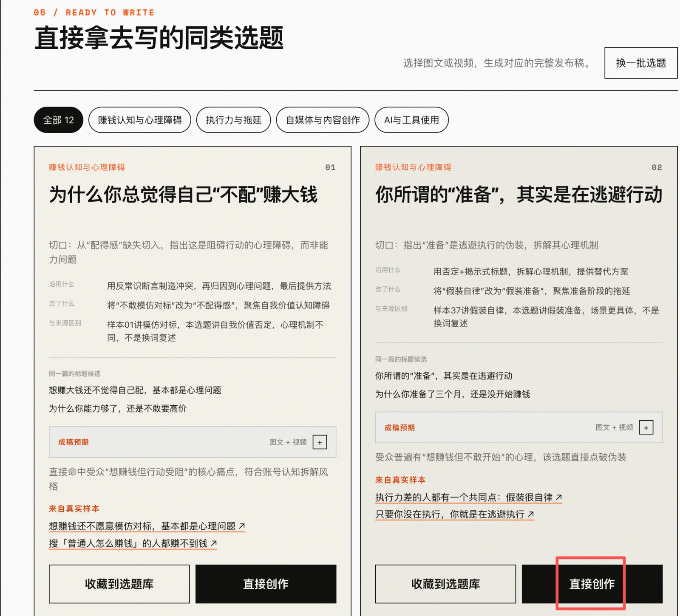Open link 想赚钱还不愿意模仿对标，基本都是心理问题

tap(147, 526)
